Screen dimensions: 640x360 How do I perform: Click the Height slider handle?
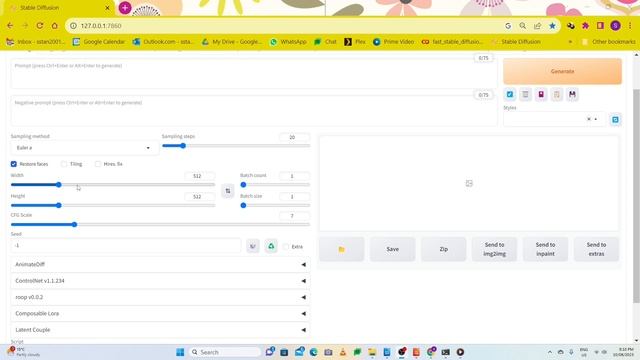59,205
